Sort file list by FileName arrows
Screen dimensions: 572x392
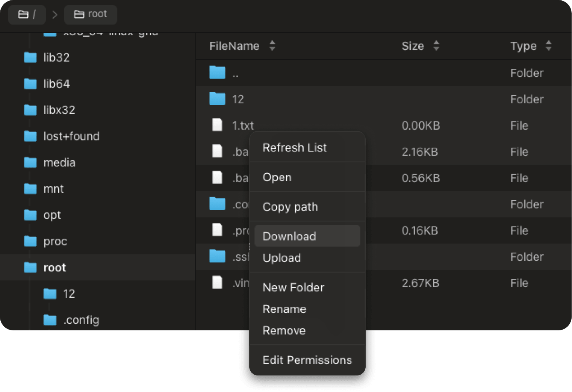[x=272, y=46]
